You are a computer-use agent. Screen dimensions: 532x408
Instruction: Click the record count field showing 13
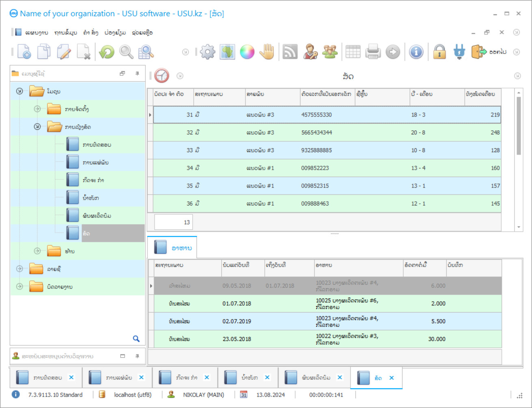coord(174,222)
